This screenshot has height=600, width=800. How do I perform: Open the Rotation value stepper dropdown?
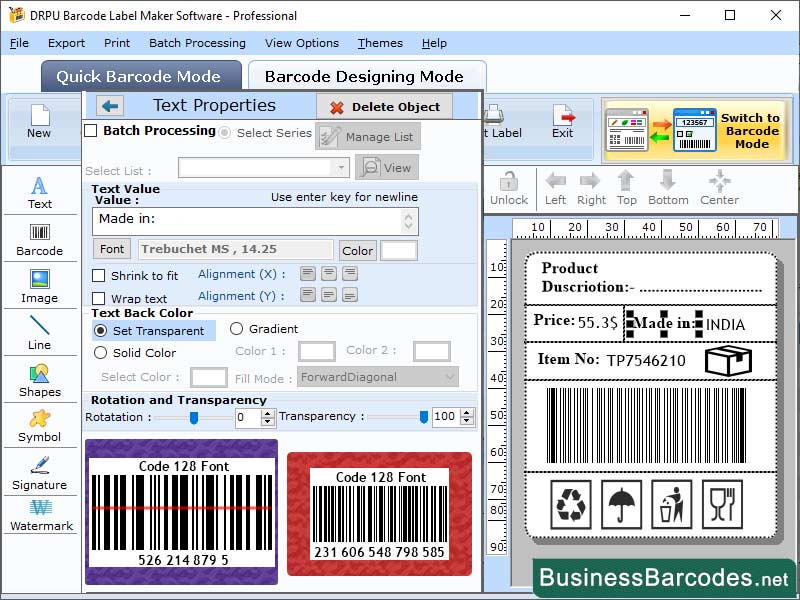(266, 418)
